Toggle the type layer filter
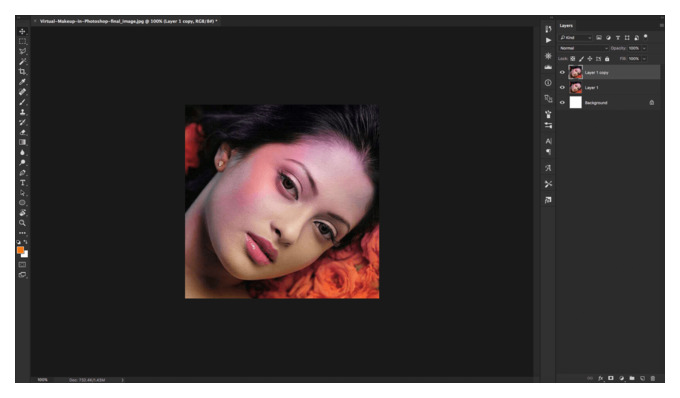 click(x=618, y=38)
